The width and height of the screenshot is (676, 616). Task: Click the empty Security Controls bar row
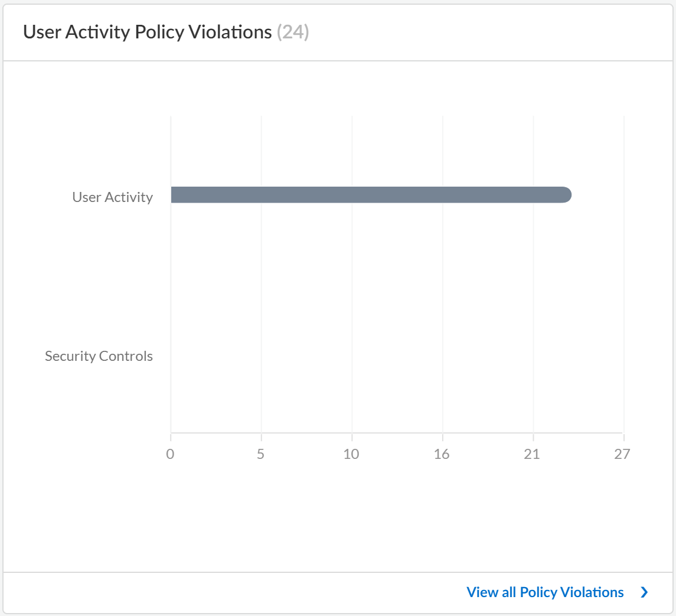click(x=397, y=356)
